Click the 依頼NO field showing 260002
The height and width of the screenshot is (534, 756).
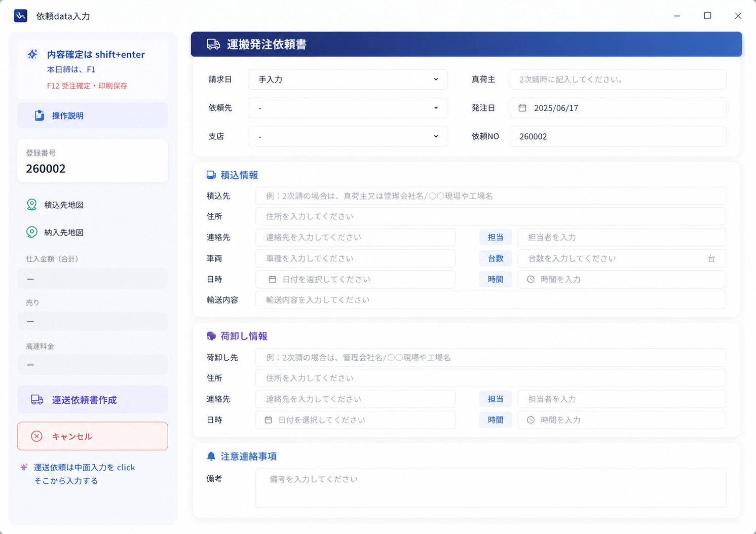[x=618, y=136]
